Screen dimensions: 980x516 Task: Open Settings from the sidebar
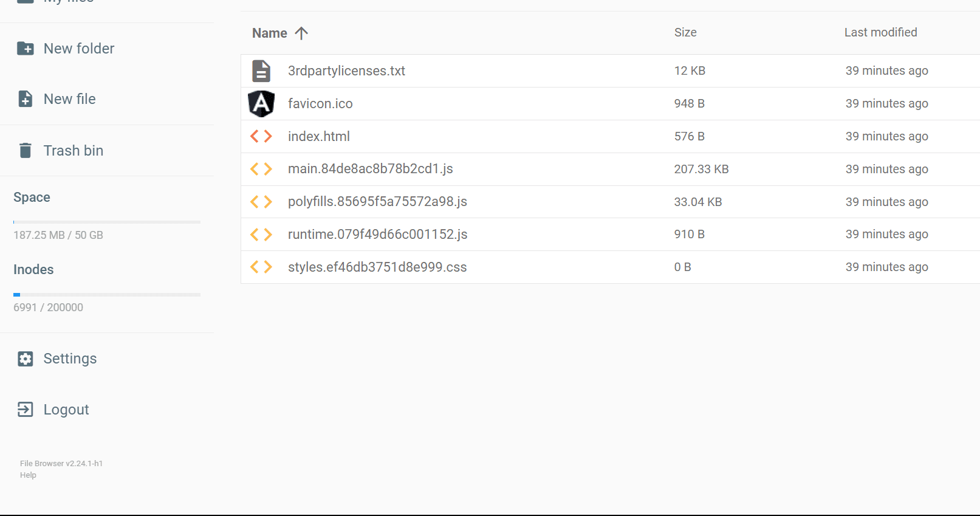click(70, 359)
